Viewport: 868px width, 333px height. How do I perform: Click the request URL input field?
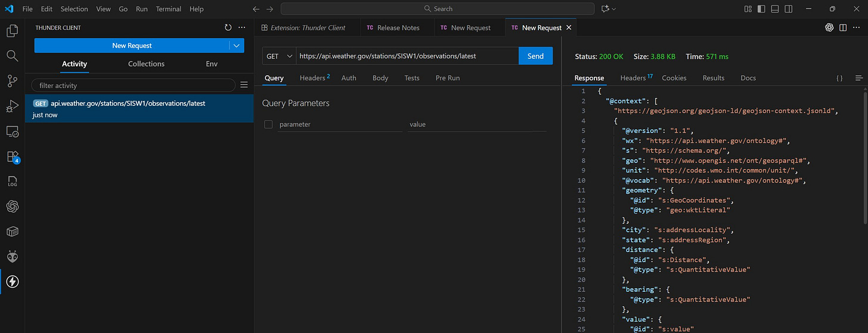pyautogui.click(x=407, y=56)
